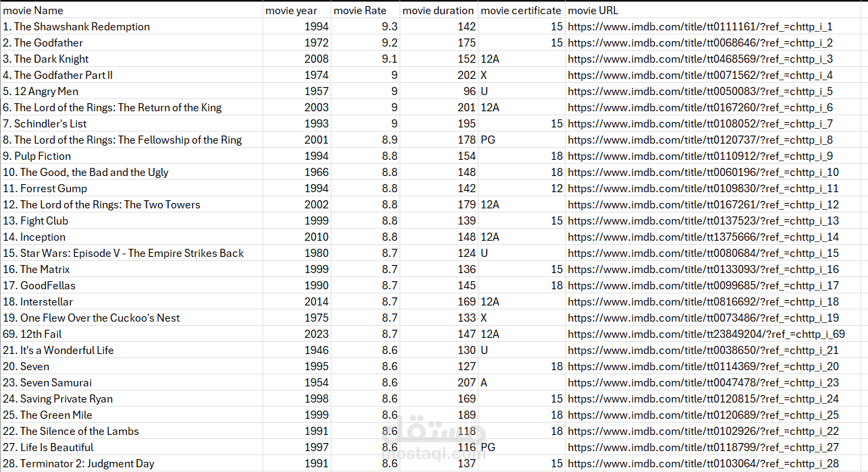Click cell '16. The Matrix'
The image size is (868, 472).
coord(132,269)
